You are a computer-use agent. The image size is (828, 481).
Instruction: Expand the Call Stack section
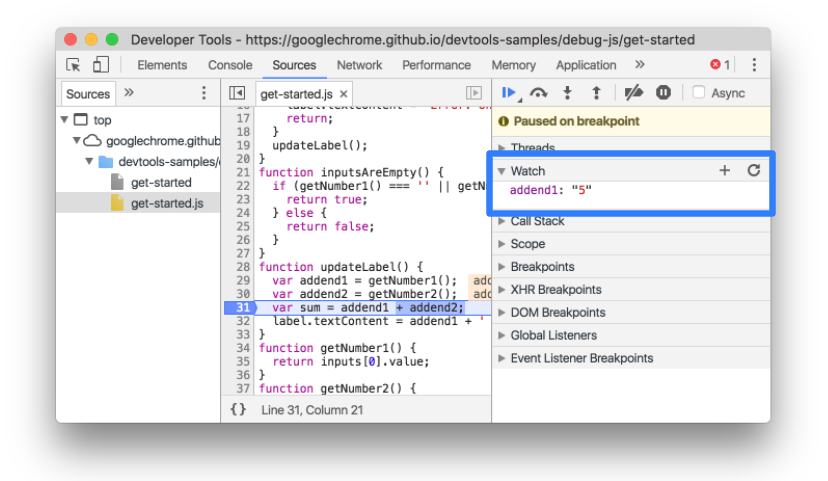pos(502,221)
